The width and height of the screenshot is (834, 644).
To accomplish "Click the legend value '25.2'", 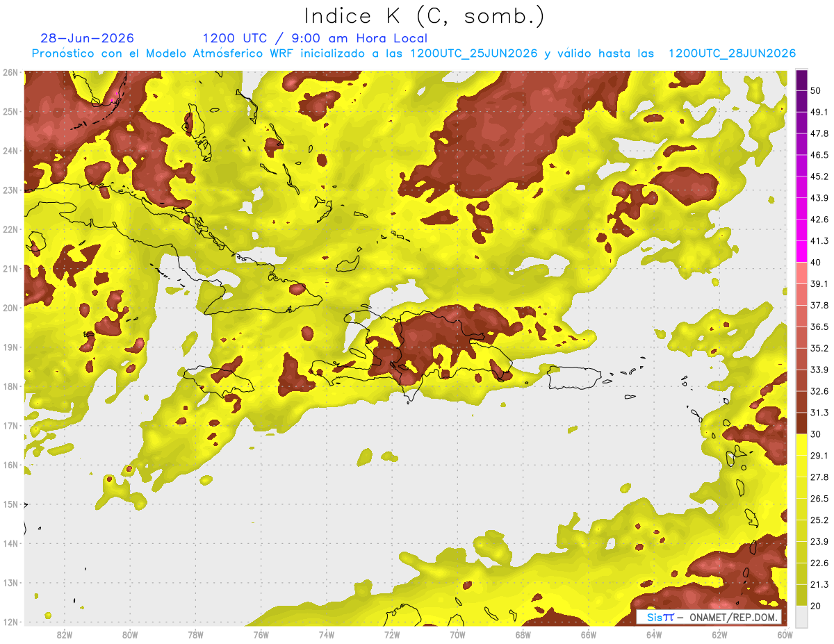I will point(819,520).
